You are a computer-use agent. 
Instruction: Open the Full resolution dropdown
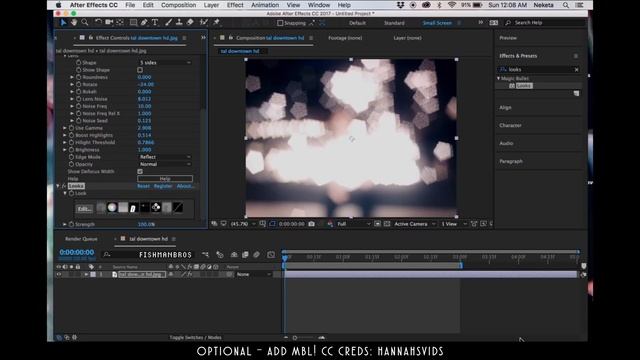[x=353, y=224]
